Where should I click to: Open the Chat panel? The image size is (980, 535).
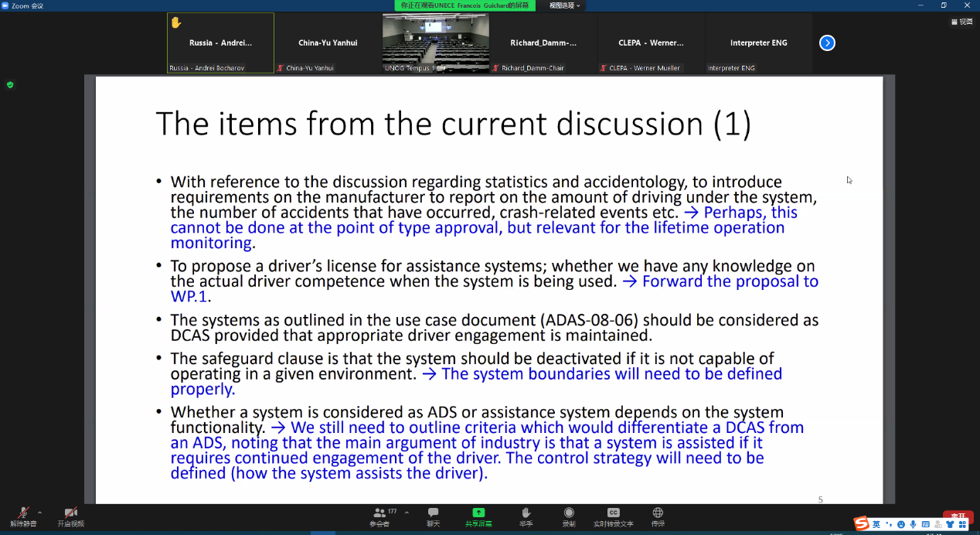tap(433, 516)
